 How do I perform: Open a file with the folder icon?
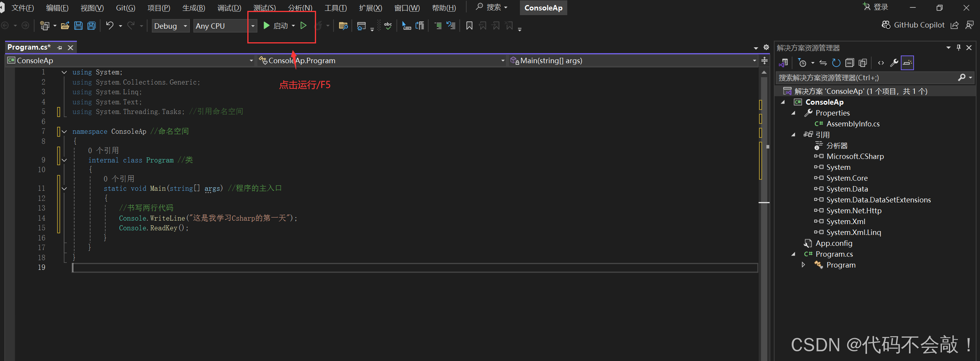(65, 26)
